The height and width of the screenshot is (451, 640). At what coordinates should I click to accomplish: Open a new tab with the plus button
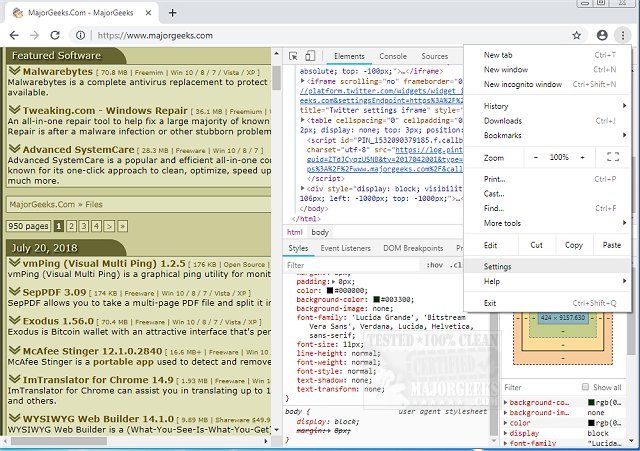click(x=172, y=13)
